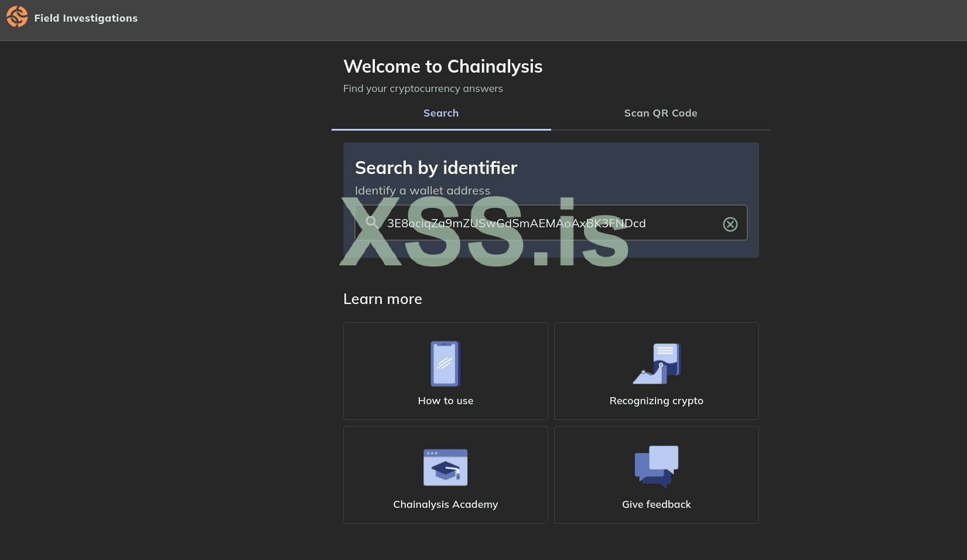967x560 pixels.
Task: Open the Recognizing crypto label
Action: click(657, 401)
